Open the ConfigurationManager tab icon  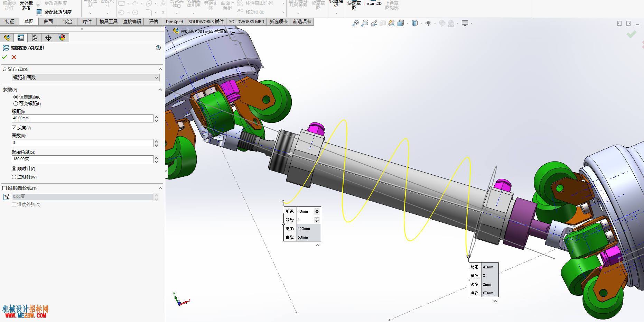[35, 38]
